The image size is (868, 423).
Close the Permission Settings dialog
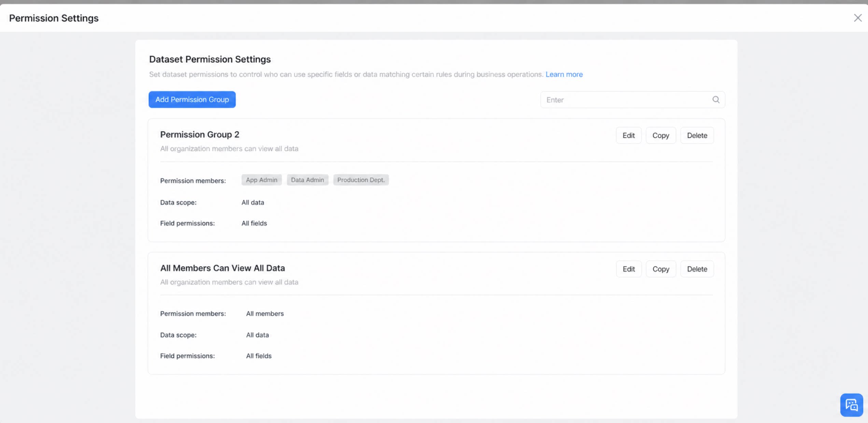click(x=857, y=18)
